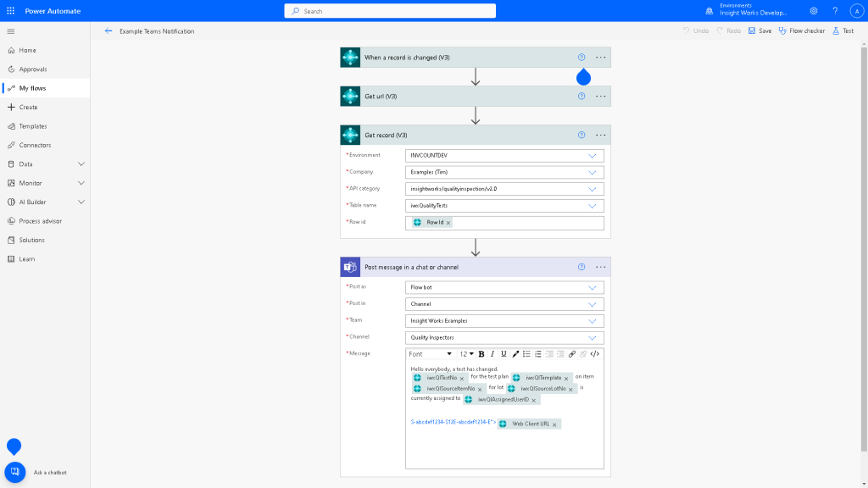
Task: Open the Channel dropdown showing Quality Inspectors
Action: click(x=593, y=337)
